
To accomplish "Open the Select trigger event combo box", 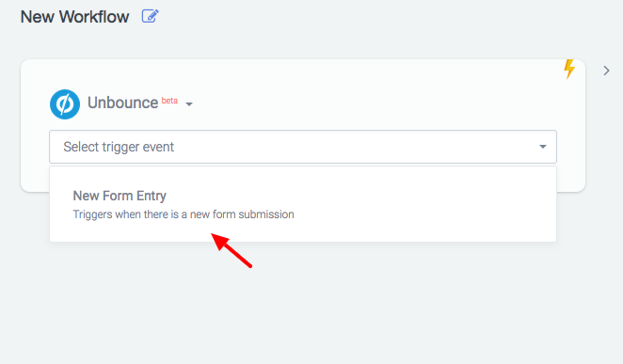I will 303,147.
